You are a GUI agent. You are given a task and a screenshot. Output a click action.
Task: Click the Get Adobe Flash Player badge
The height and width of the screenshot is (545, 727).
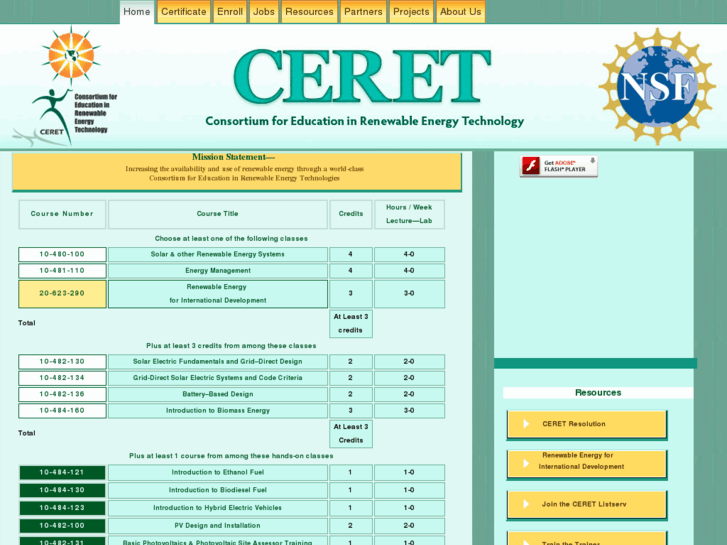coord(559,166)
